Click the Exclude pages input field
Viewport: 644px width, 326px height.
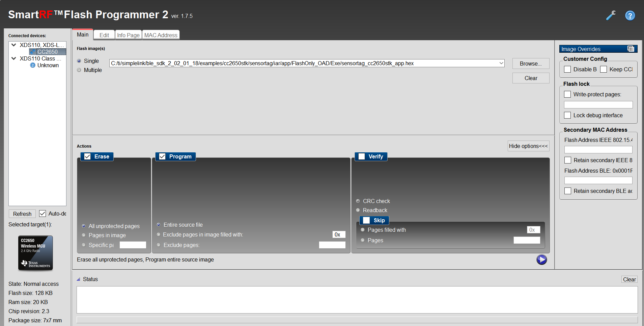tap(332, 245)
